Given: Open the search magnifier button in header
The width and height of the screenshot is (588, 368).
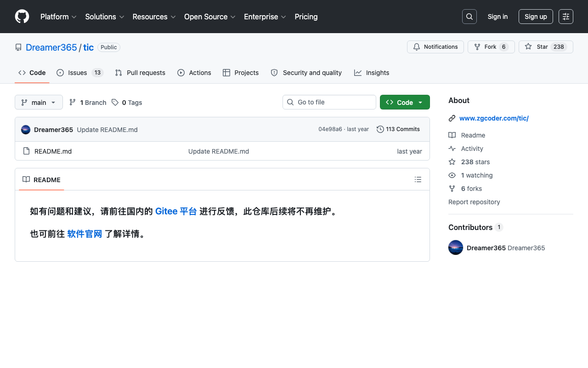Looking at the screenshot, I should [469, 17].
